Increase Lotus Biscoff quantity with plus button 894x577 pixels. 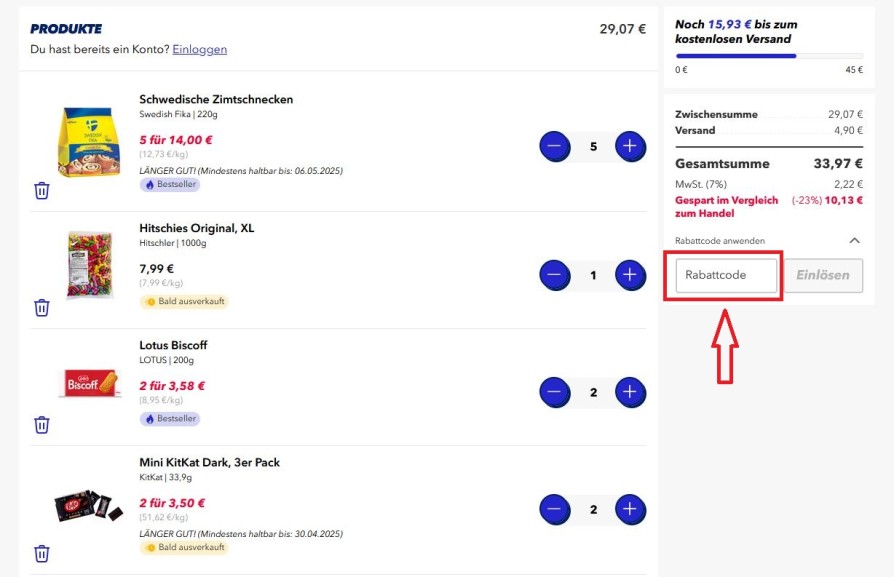point(630,392)
